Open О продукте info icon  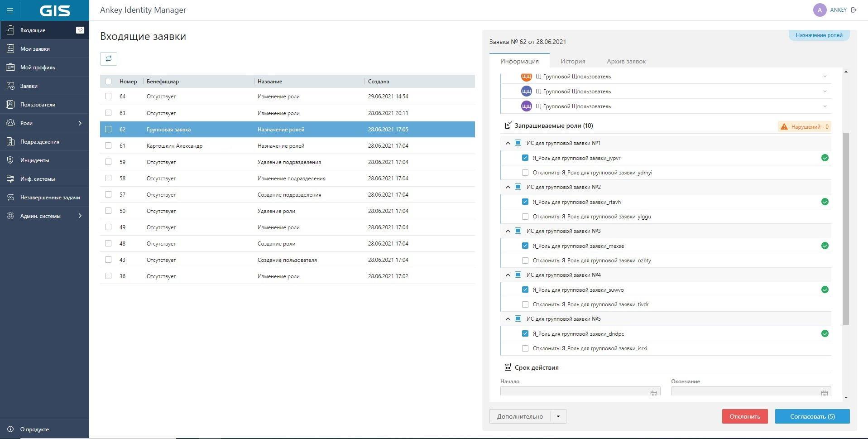[10, 429]
